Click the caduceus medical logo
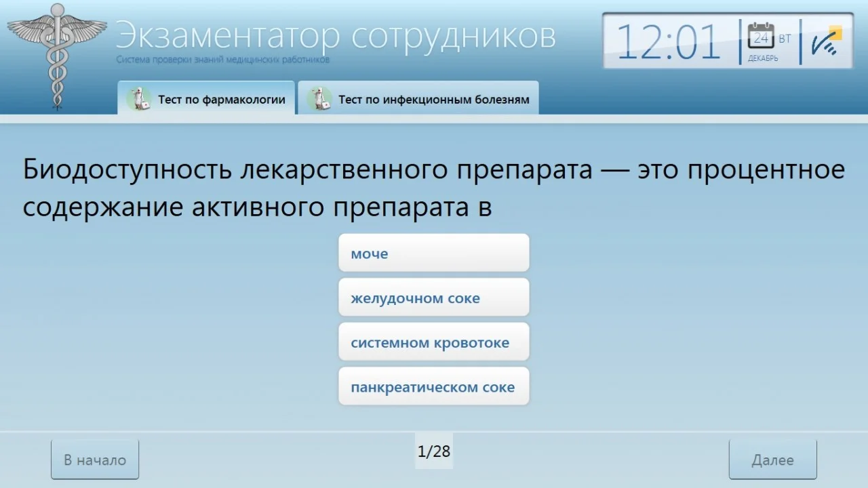This screenshot has height=488, width=868. tap(57, 54)
